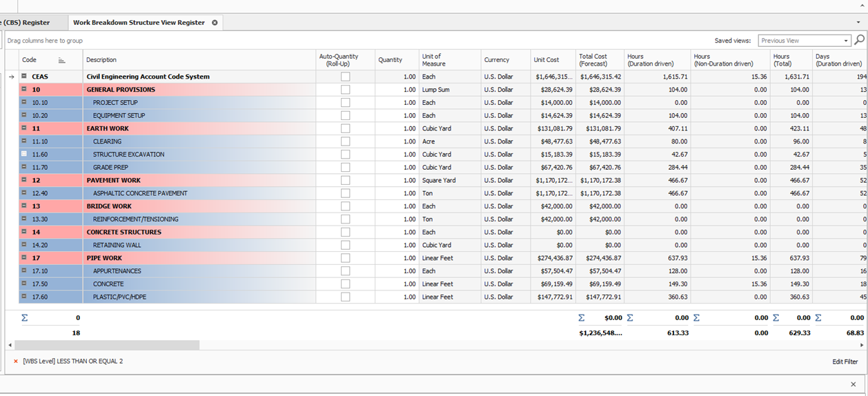Click the sigma icon under Hours (Total) column
This screenshot has height=396, width=868.
pos(776,318)
